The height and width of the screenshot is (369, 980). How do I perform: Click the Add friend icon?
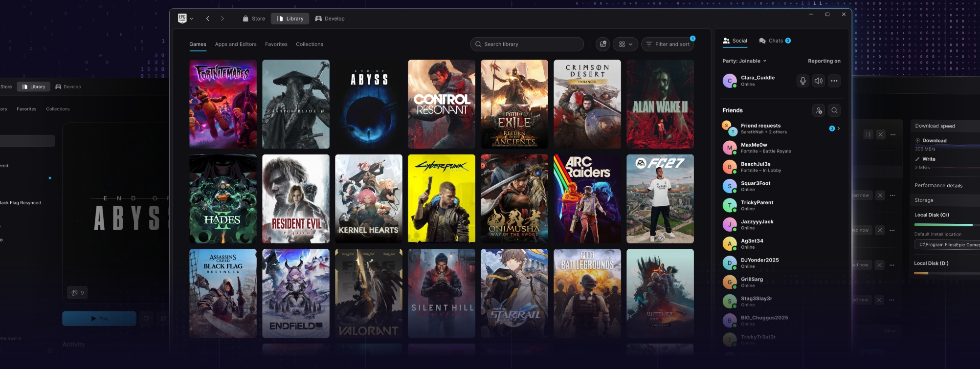pyautogui.click(x=819, y=110)
